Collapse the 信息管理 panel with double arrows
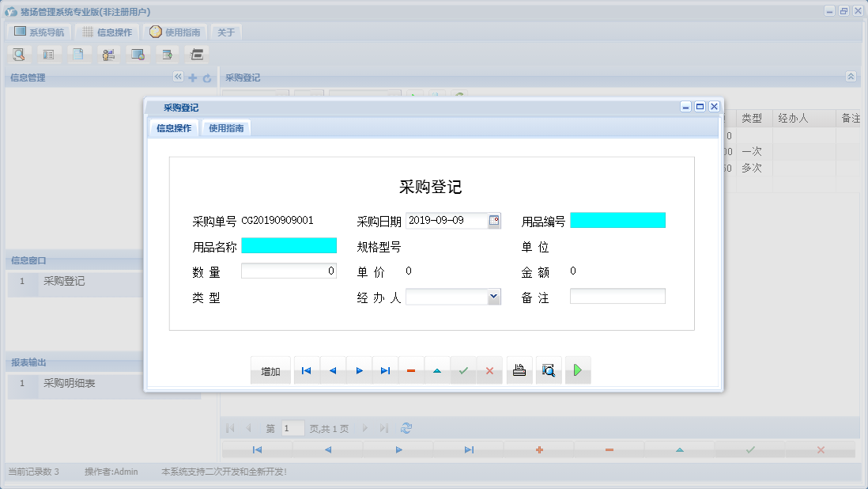This screenshot has height=489, width=868. pos(178,78)
